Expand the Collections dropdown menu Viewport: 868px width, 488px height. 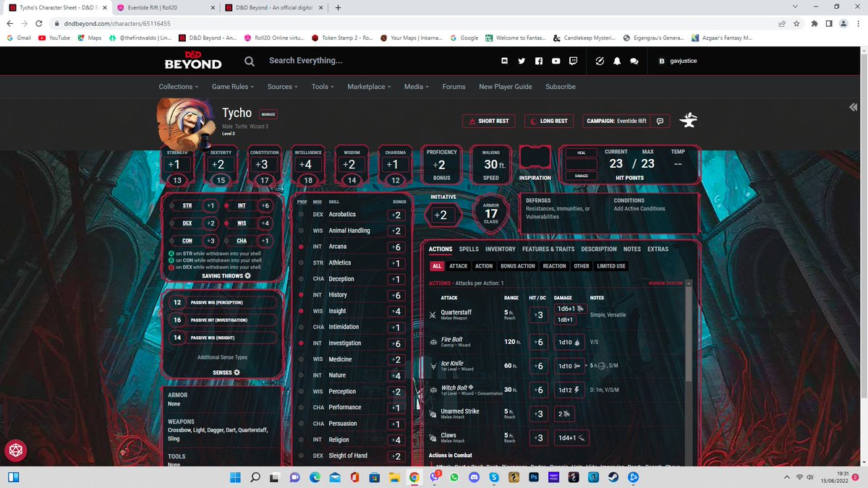click(179, 87)
